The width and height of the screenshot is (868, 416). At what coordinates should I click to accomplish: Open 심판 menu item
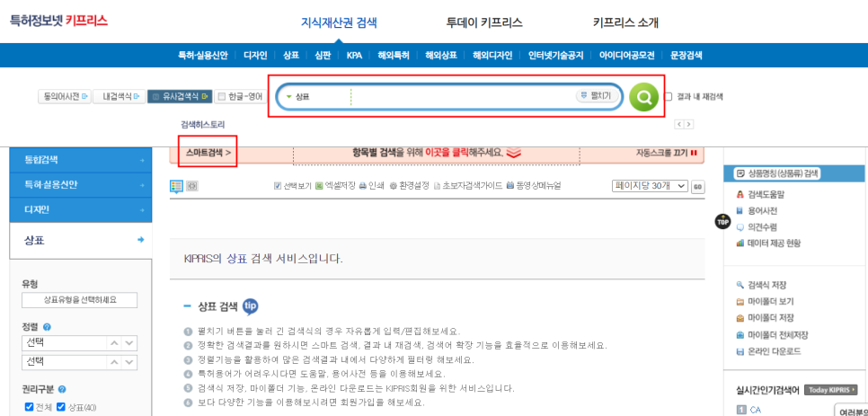coord(323,56)
